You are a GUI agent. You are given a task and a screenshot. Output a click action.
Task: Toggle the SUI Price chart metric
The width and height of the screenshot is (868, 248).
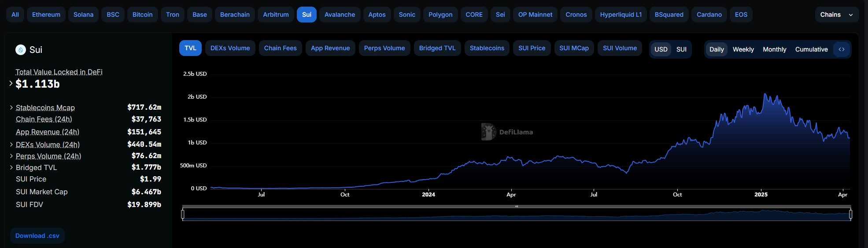[532, 48]
